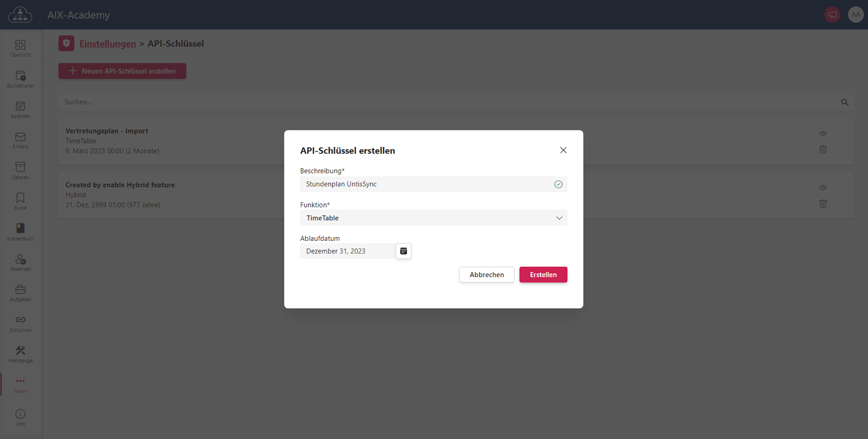Go to Stundenplan in sidebar
This screenshot has width=868, height=439.
[20, 79]
